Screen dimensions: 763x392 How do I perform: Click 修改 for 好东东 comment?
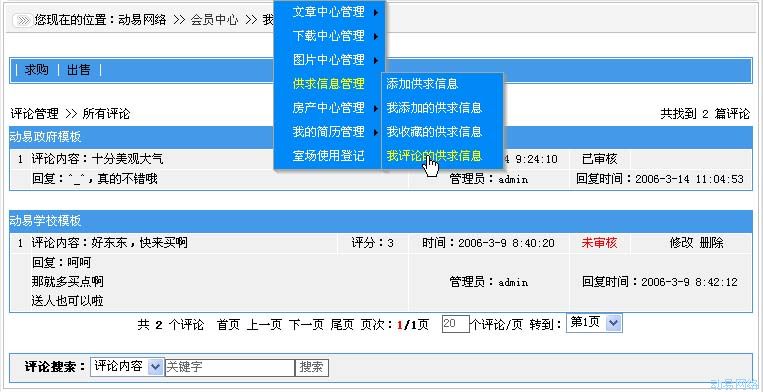(x=681, y=243)
